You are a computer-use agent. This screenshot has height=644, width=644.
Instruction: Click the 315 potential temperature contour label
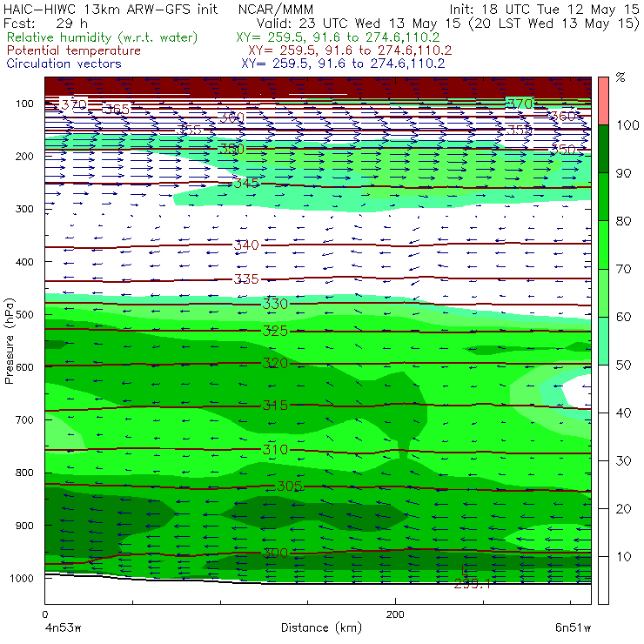[275, 406]
